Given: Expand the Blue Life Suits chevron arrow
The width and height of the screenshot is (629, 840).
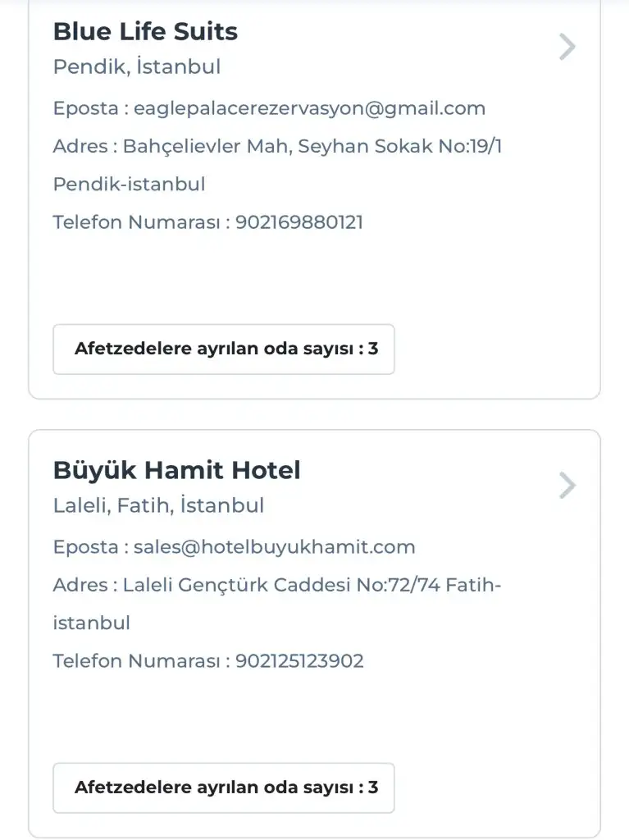Looking at the screenshot, I should (x=567, y=48).
